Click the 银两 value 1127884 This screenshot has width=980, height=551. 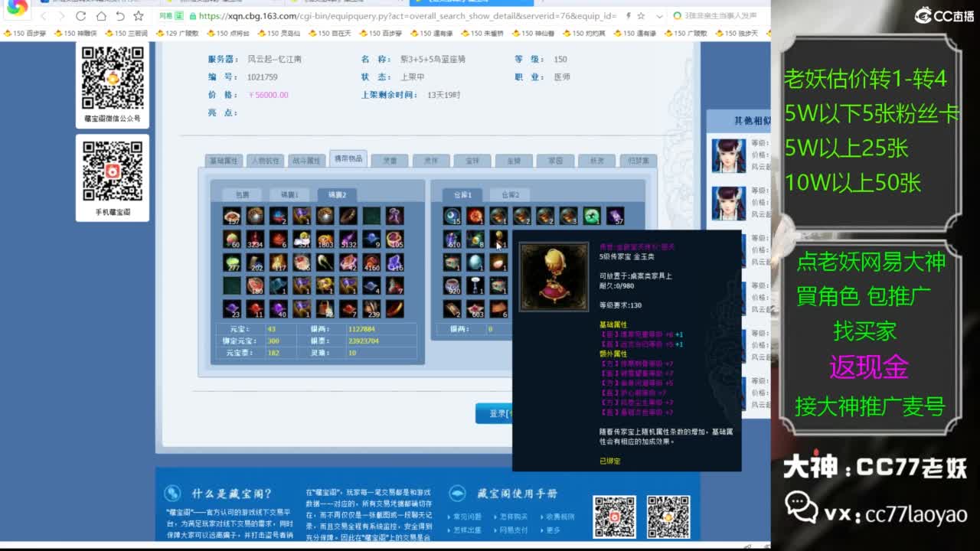363,329
